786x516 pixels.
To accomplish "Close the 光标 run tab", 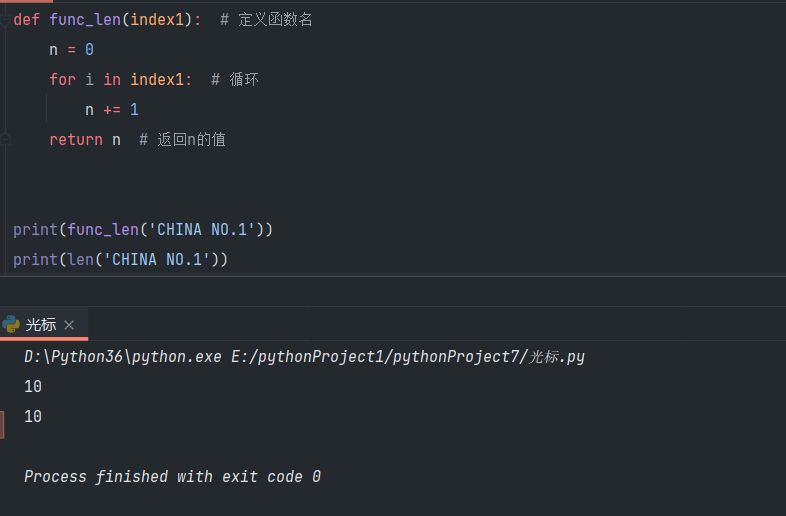I will 69,325.
